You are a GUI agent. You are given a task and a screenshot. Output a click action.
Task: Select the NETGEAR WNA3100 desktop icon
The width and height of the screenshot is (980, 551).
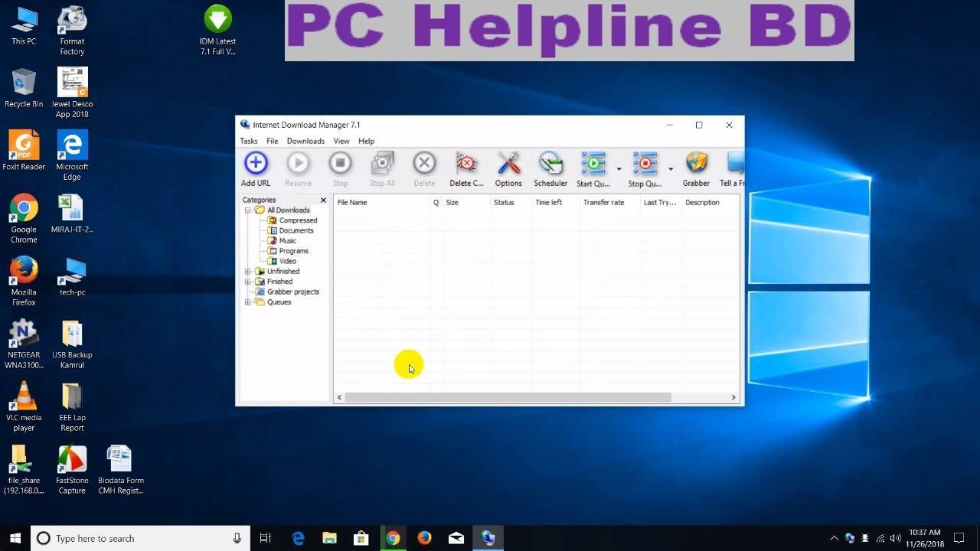[24, 344]
